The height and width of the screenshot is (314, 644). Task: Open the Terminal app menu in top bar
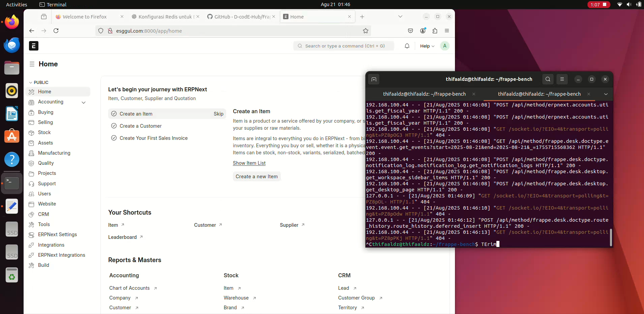click(x=53, y=4)
